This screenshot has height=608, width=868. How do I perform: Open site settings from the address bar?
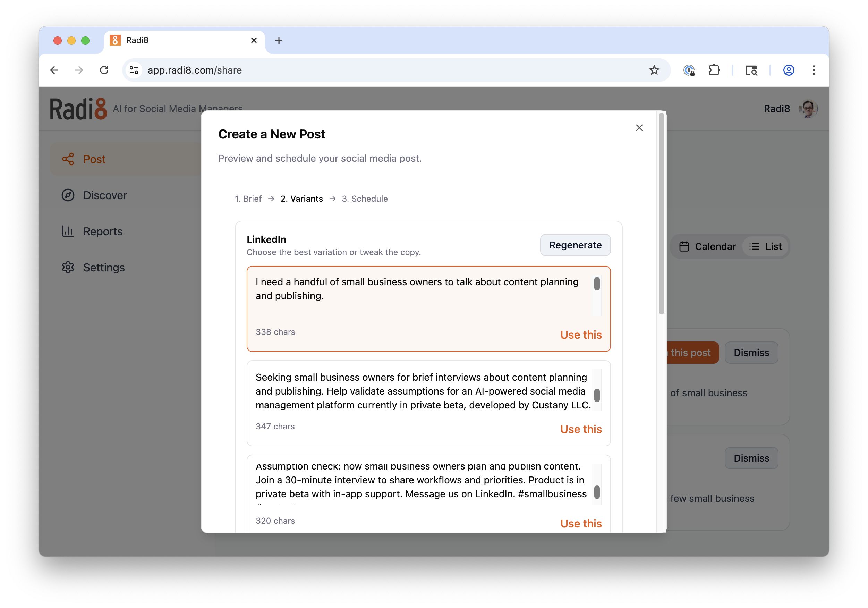pyautogui.click(x=133, y=70)
